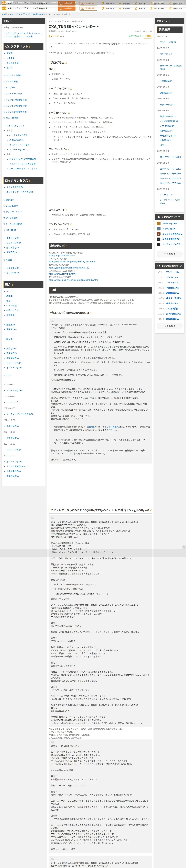Viewport: 186px width, 868px height.
Task: Click pencil edit icon beside プログラム heading
Action: (66, 63)
